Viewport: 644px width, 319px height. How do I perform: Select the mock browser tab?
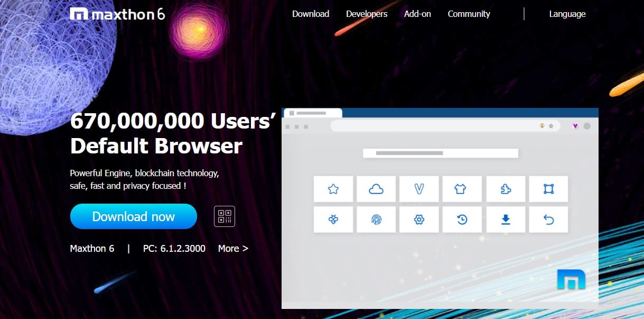(x=313, y=113)
